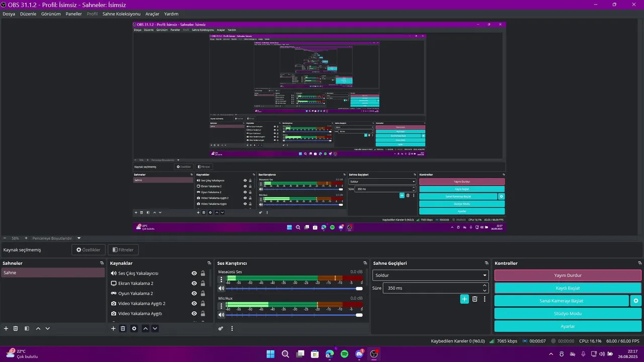Open Ses Karıştırıcı panel options menu
644x362 pixels.
[232, 328]
